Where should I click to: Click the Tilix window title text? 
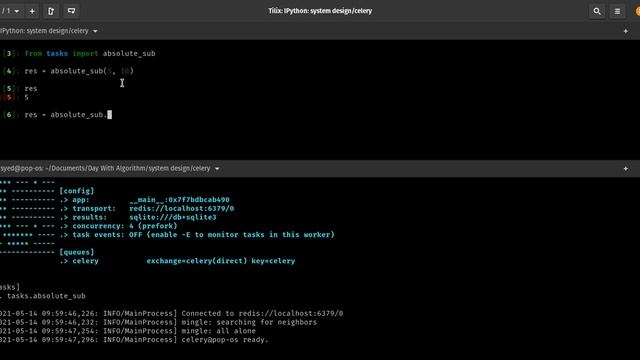click(x=320, y=11)
